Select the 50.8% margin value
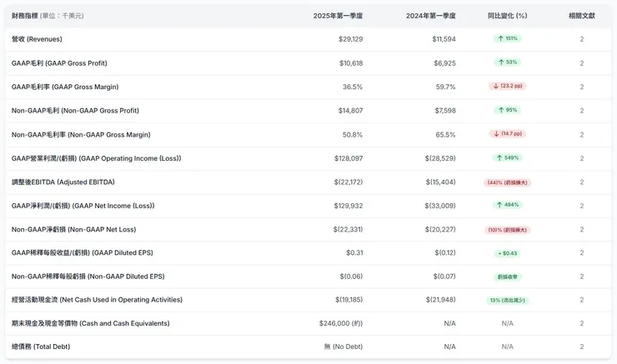 (352, 134)
